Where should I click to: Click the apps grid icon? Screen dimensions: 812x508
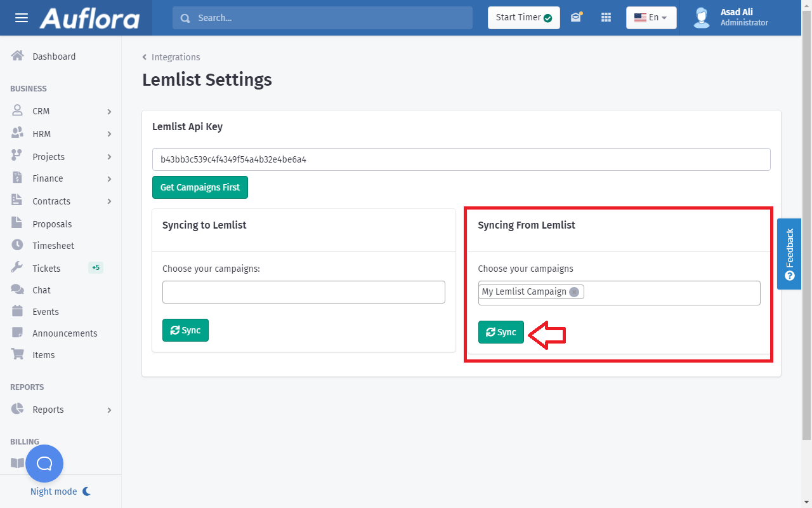coord(606,18)
